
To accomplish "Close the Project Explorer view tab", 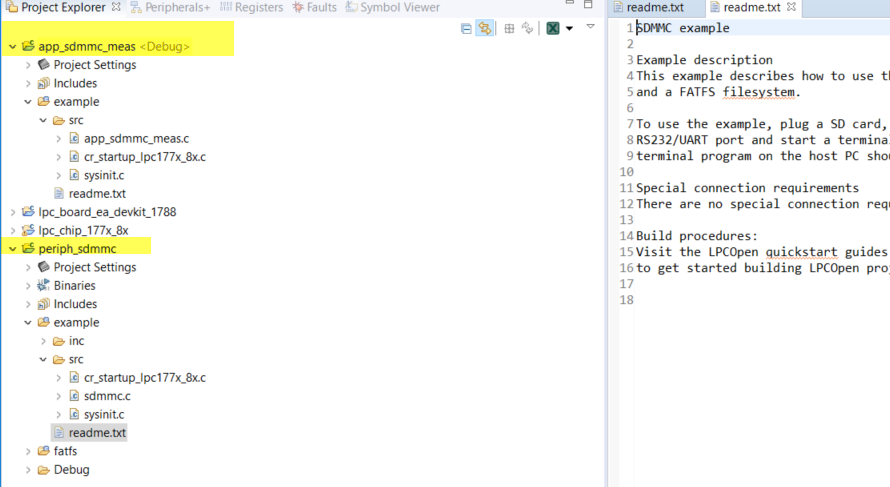I will [116, 7].
